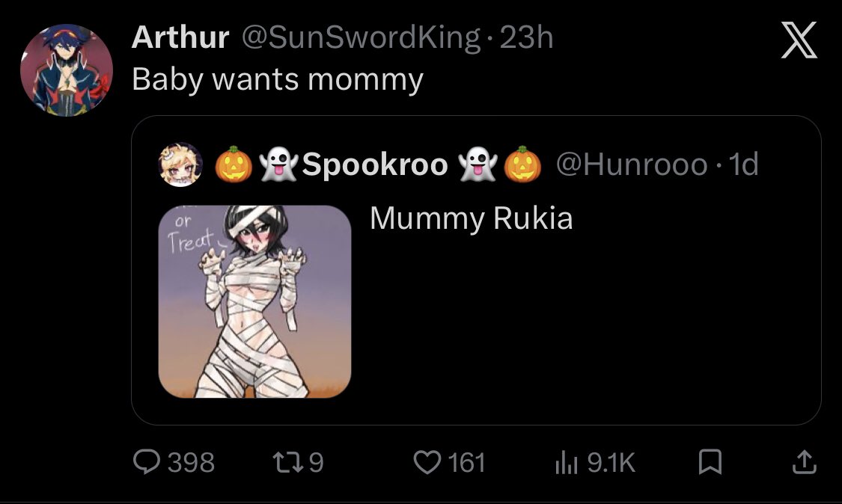Open the quoted post text Mummy Rukia
This screenshot has height=504, width=842.
click(471, 219)
